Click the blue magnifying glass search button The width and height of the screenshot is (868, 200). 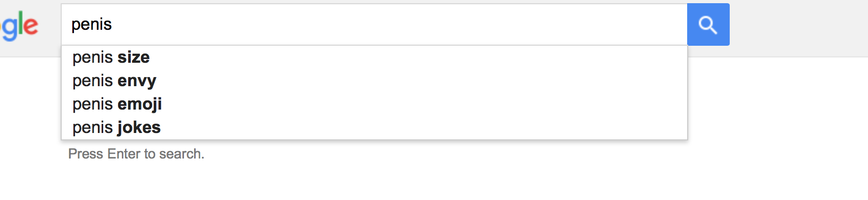tap(708, 24)
